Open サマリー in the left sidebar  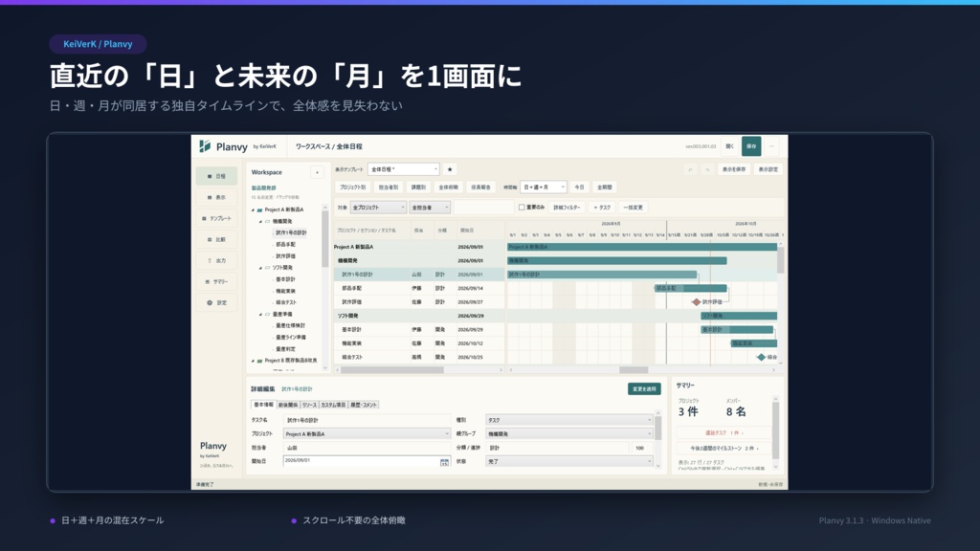(216, 282)
